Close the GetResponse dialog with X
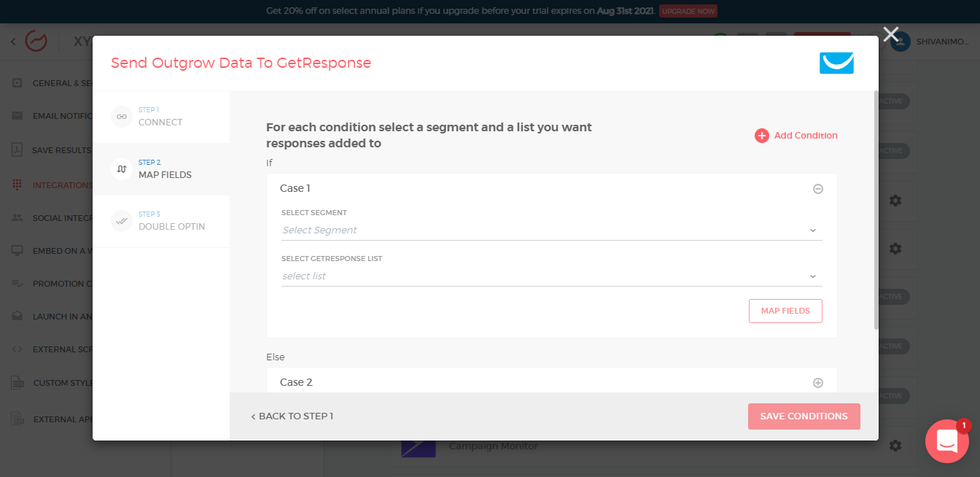The image size is (980, 477). (x=890, y=34)
